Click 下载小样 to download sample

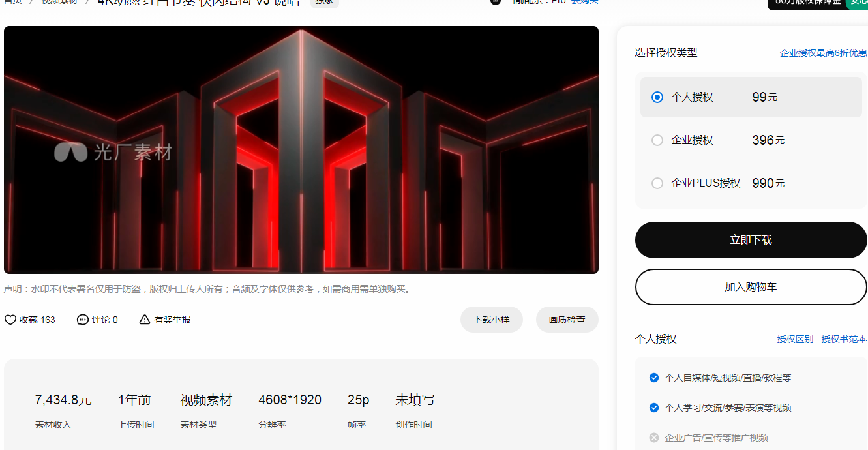(491, 320)
